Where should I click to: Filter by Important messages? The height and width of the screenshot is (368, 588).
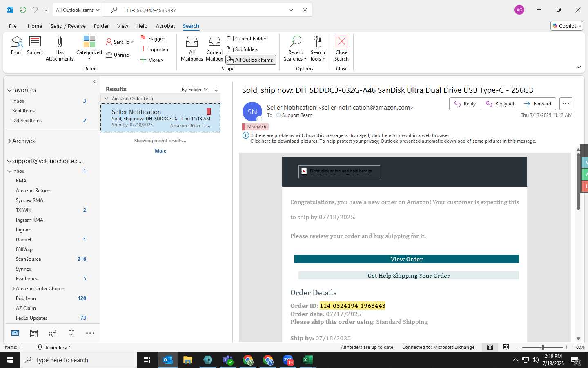(155, 49)
